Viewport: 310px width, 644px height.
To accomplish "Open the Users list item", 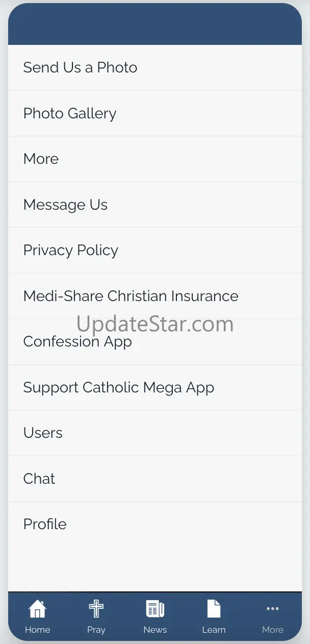I will click(155, 433).
